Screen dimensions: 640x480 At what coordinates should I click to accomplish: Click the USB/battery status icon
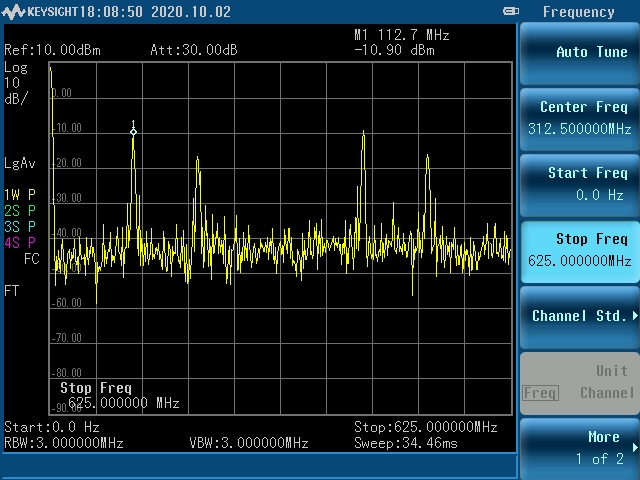(x=511, y=11)
